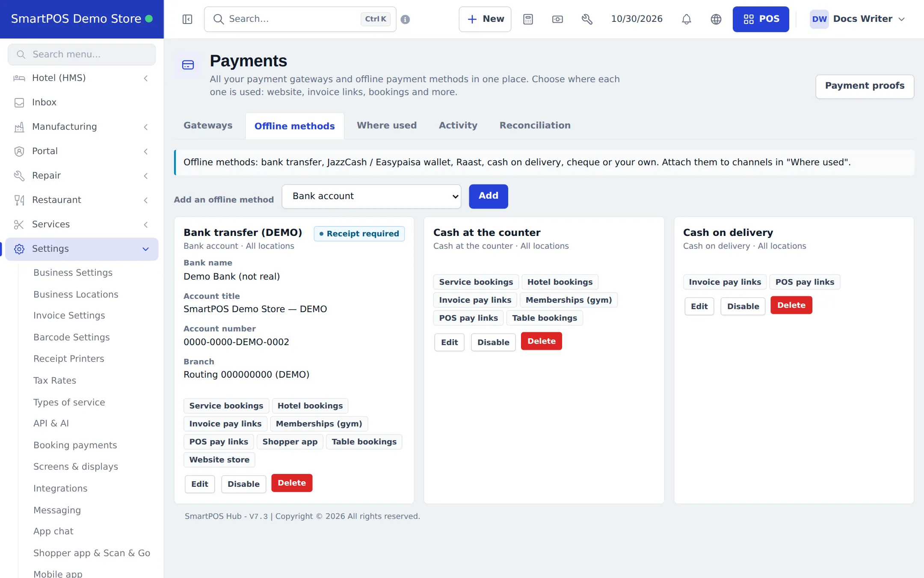Open the Reconciliation tab
This screenshot has height=578, width=924.
point(535,125)
